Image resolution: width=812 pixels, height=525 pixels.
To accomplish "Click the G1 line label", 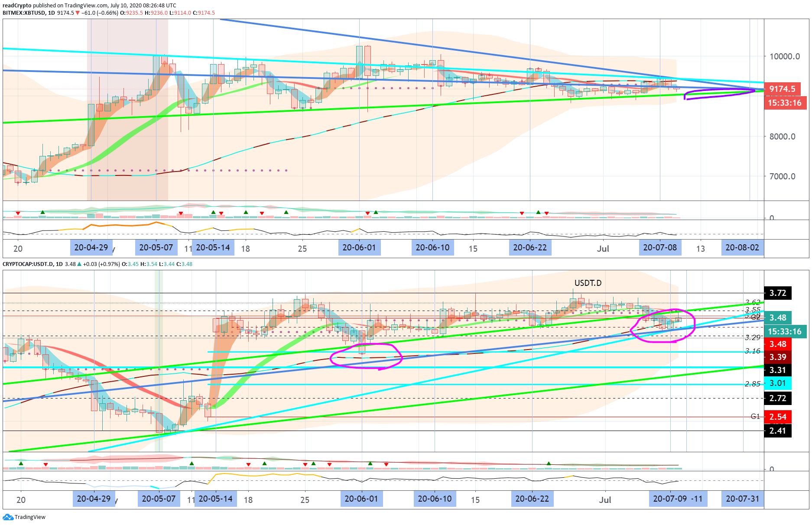I will [x=755, y=417].
